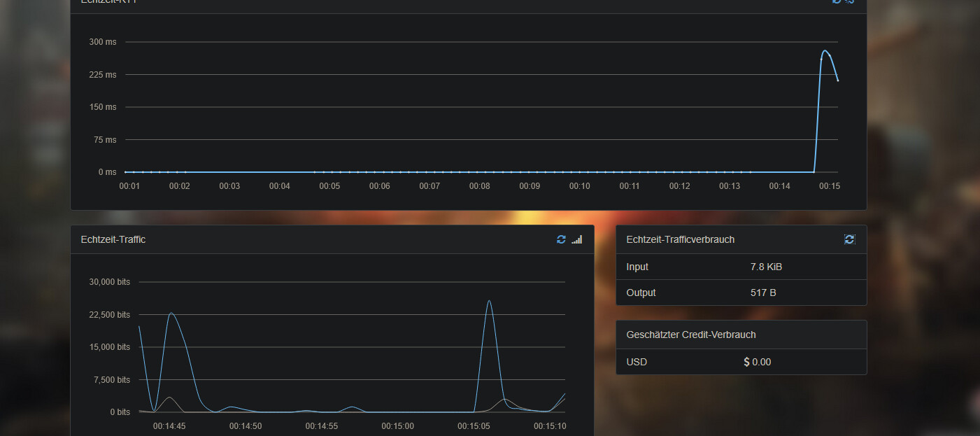Select the Output row label
This screenshot has width=980, height=436.
click(x=641, y=293)
